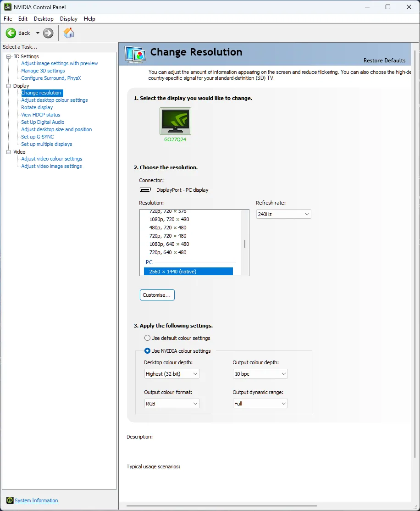Collapse the 3D Settings tree node
Viewport: 420px width, 511px height.
pos(8,56)
